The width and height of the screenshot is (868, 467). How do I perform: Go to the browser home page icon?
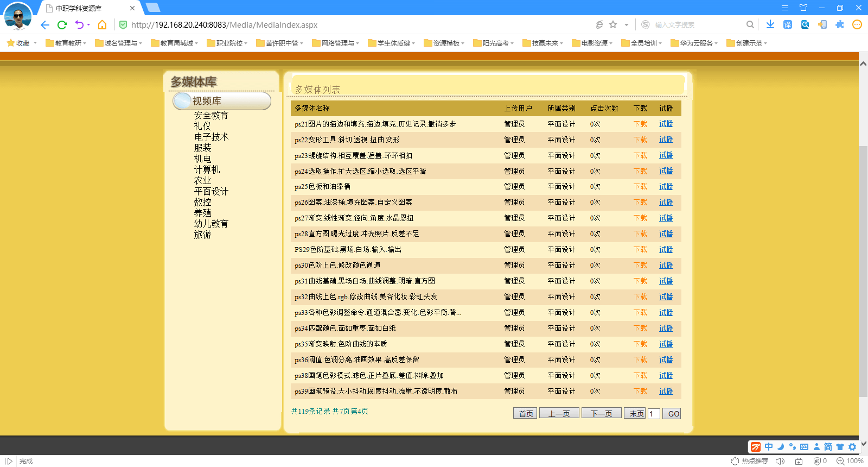click(102, 25)
